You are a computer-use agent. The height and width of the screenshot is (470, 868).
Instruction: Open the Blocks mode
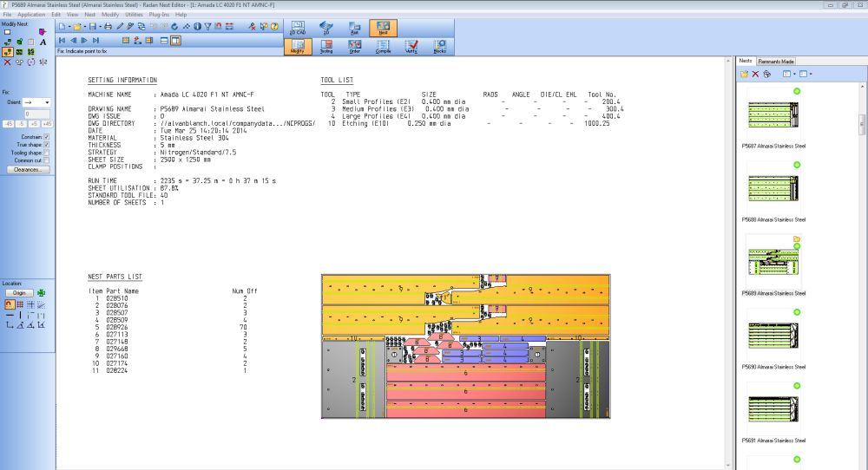tap(439, 47)
